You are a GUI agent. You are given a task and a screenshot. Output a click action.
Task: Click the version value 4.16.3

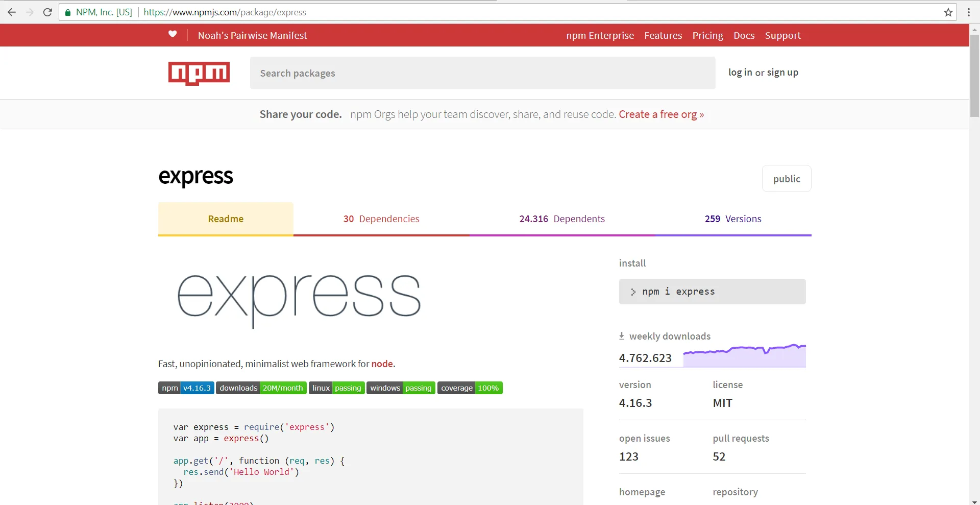(x=635, y=403)
